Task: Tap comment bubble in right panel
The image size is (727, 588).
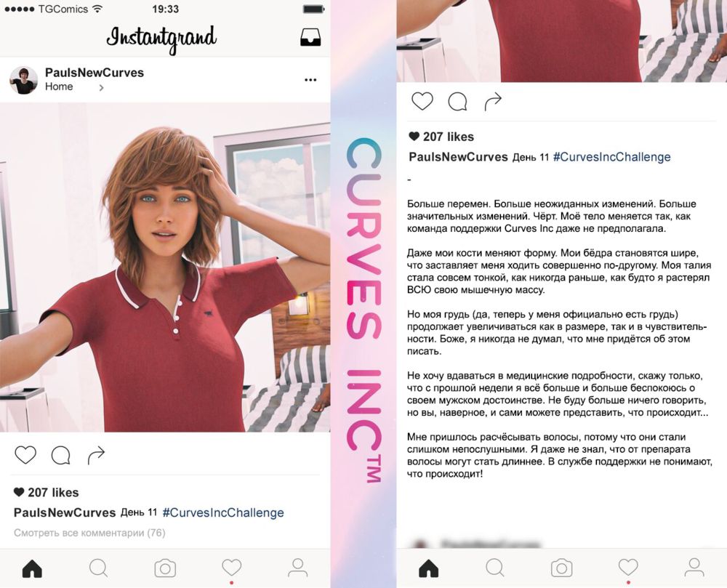Action: (x=457, y=102)
